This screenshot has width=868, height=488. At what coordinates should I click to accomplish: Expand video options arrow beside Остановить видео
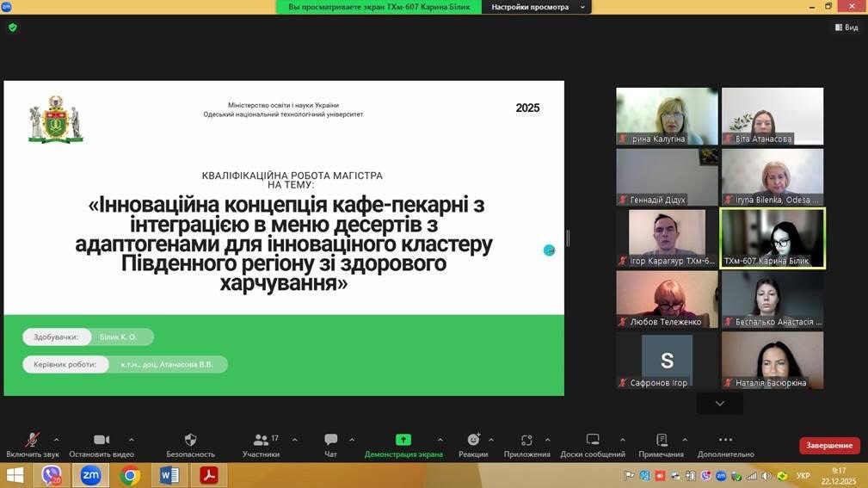(131, 440)
